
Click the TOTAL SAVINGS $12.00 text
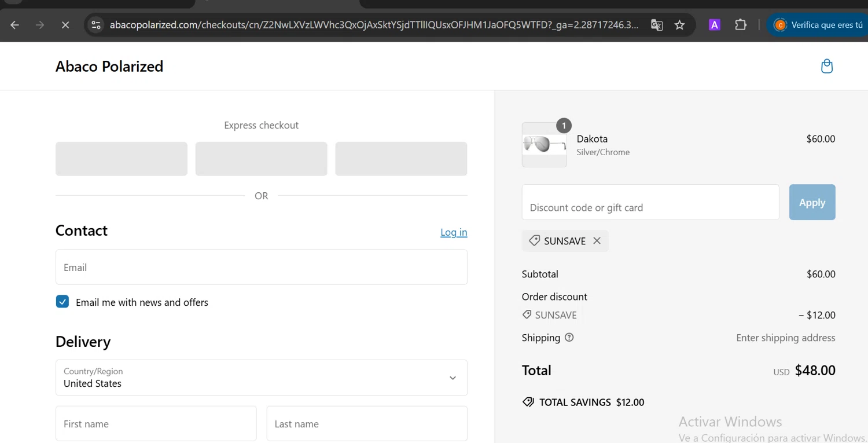(x=591, y=402)
